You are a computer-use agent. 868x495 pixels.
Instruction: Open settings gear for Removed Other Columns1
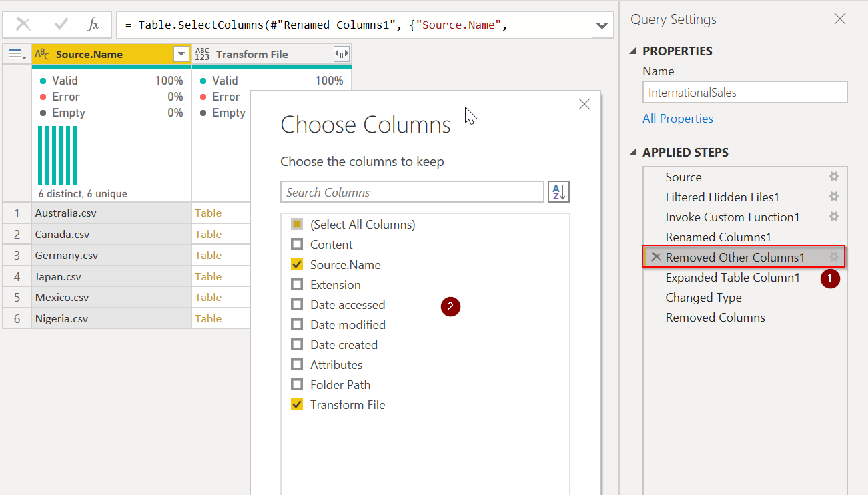[x=833, y=257]
